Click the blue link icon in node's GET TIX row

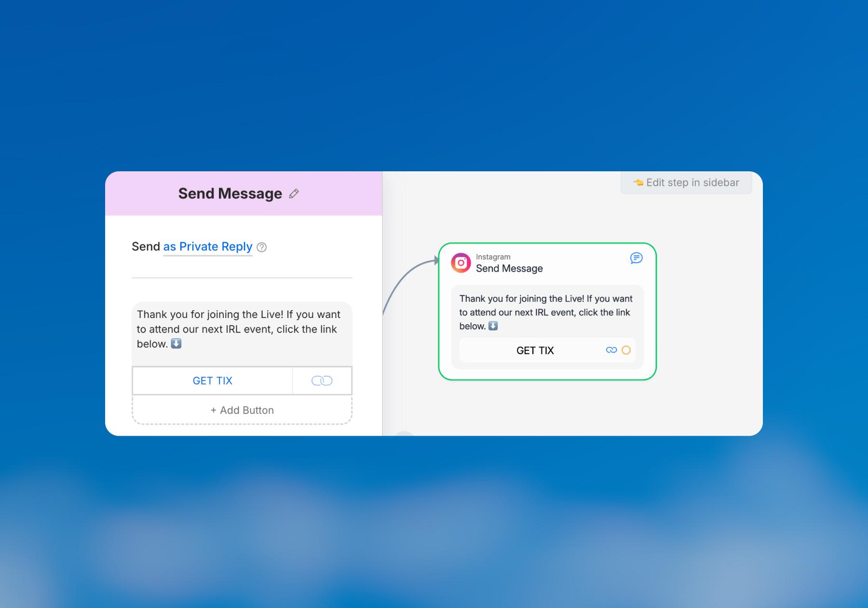click(x=611, y=350)
